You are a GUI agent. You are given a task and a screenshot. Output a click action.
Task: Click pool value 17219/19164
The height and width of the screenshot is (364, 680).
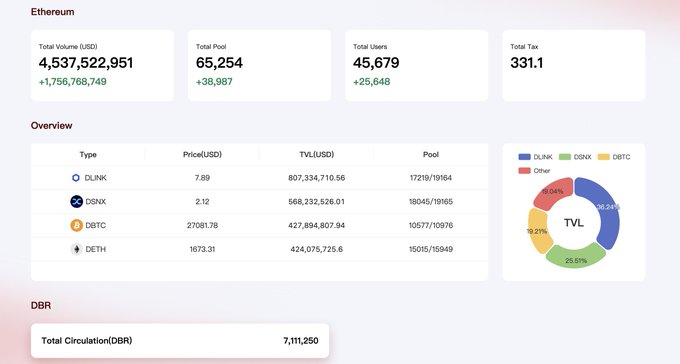coord(431,178)
